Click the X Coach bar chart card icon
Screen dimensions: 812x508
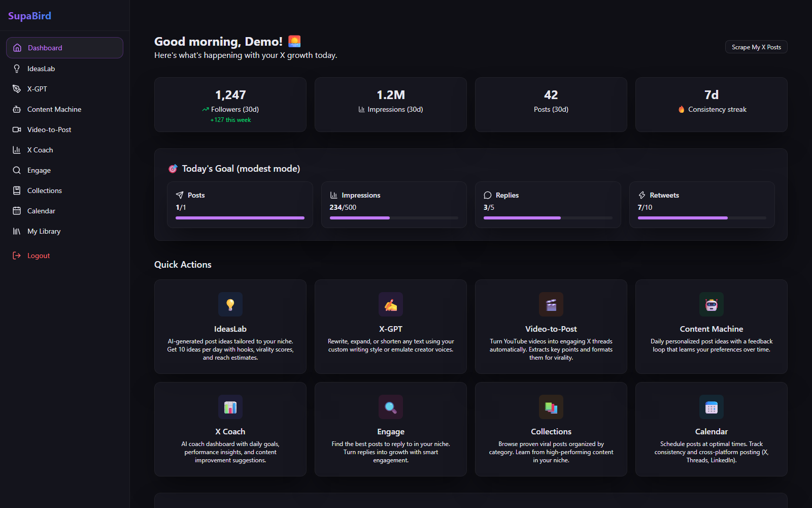(230, 407)
